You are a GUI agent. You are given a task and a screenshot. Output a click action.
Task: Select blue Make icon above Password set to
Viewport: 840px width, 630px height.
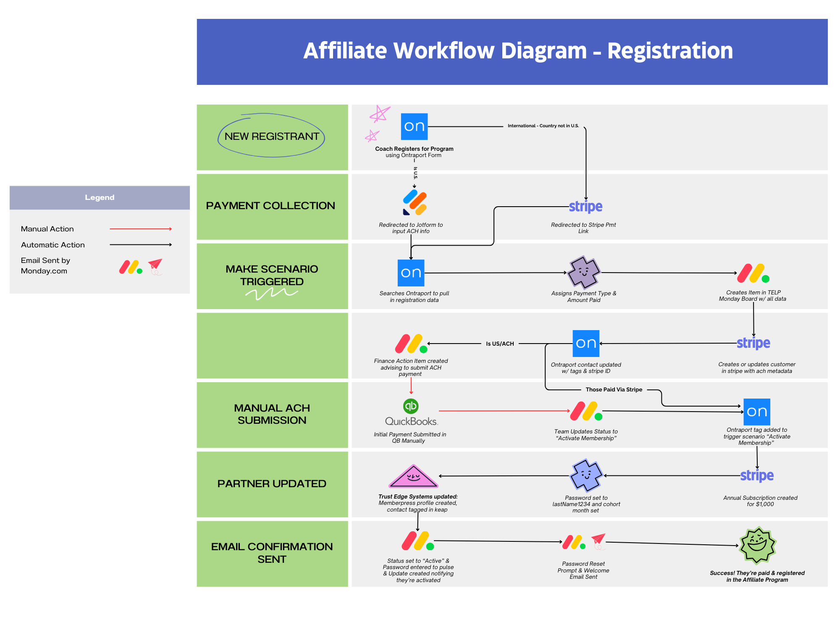(586, 475)
